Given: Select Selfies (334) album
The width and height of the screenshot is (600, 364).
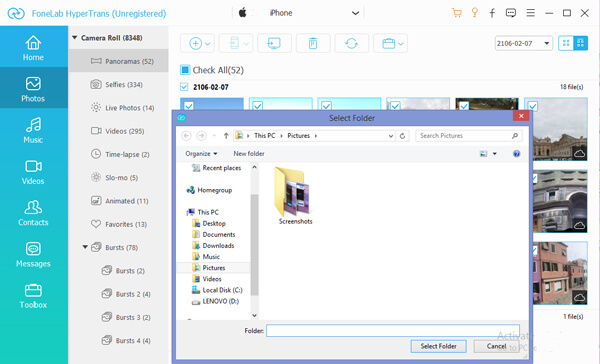Looking at the screenshot, I should pyautogui.click(x=119, y=84).
